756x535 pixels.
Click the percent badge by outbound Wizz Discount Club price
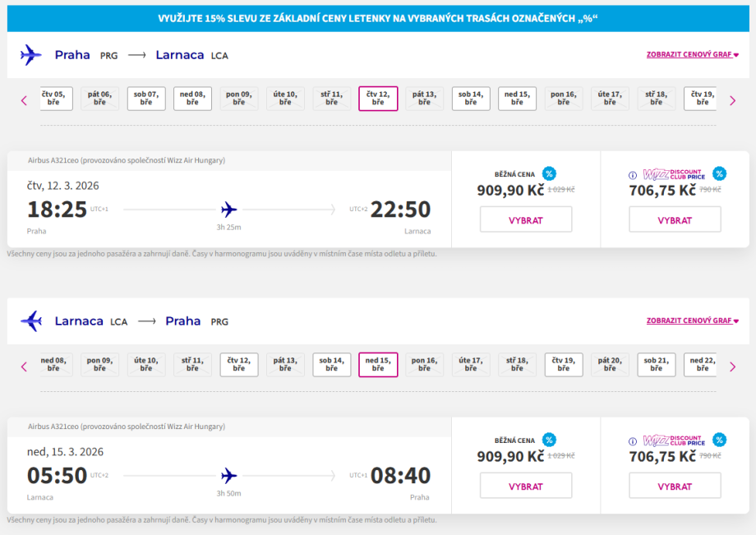click(719, 173)
